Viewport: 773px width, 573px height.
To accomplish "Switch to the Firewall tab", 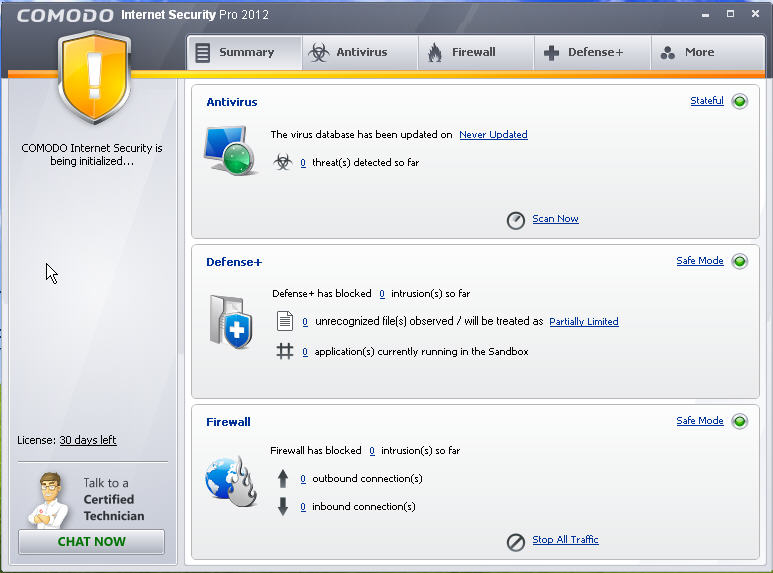I will point(476,52).
